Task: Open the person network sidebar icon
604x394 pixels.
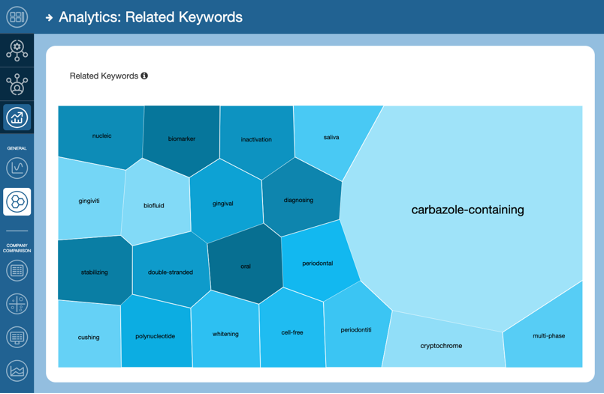Action: (17, 84)
